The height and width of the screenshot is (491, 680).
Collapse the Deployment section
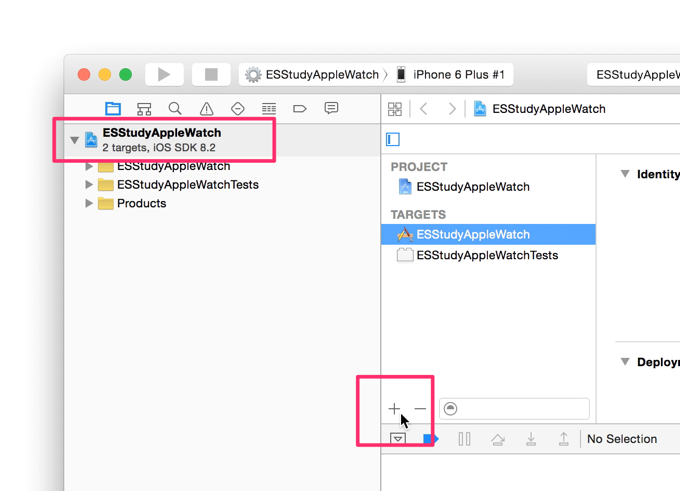click(625, 362)
